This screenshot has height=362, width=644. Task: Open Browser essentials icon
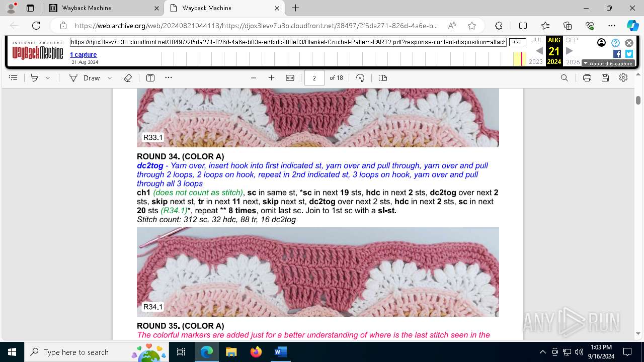tap(590, 26)
